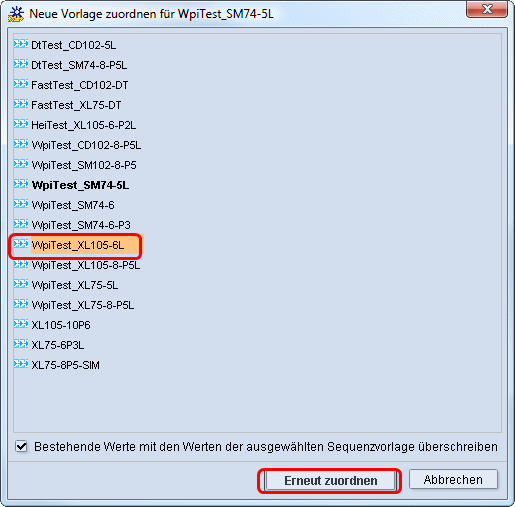Image resolution: width=515 pixels, height=507 pixels.
Task: Click the sequence icon beside WpiTest_XL105-6L
Action: point(21,244)
